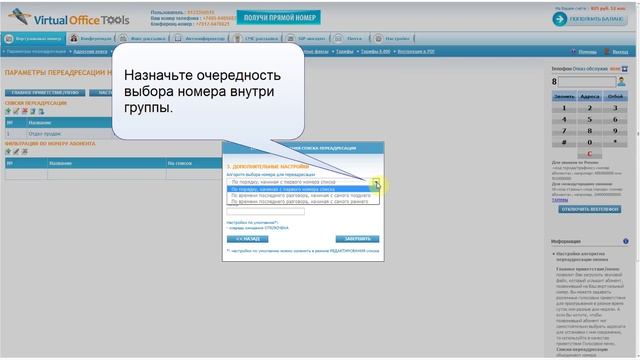This screenshot has height=360, width=640.
Task: Click the add icon under Фильтрация по номеру абонента
Action: [x=8, y=152]
